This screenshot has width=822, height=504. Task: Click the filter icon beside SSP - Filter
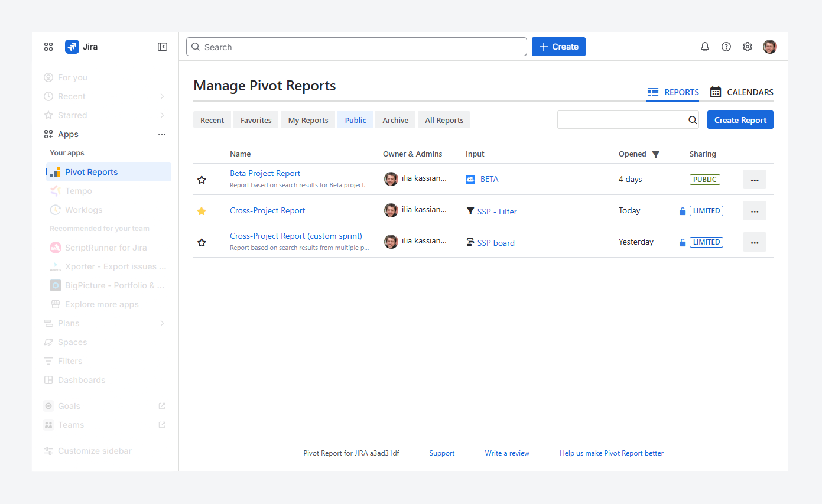(x=470, y=211)
